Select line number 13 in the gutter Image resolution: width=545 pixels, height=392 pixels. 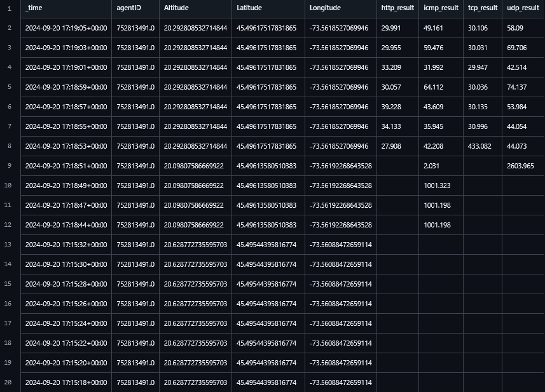[x=8, y=245]
